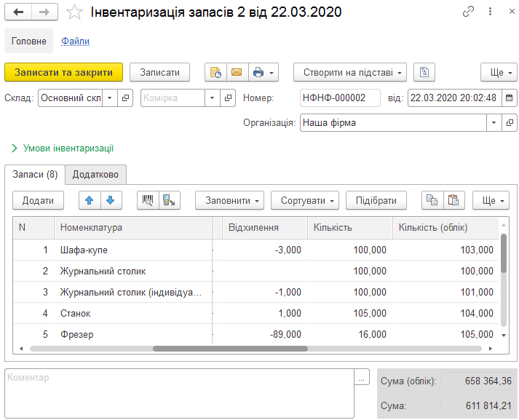519x420 pixels.
Task: Open the Заповнити dropdown
Action: (230, 201)
